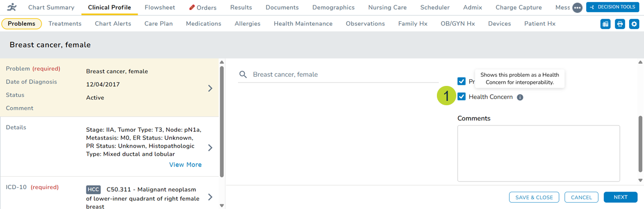The height and width of the screenshot is (209, 644).
Task: Click inside the Comments text box
Action: coord(538,153)
